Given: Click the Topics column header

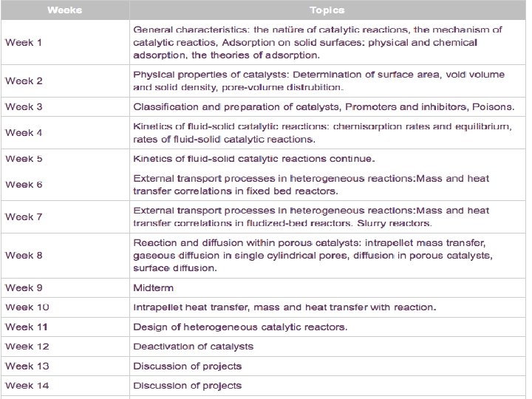Looking at the screenshot, I should tap(326, 10).
